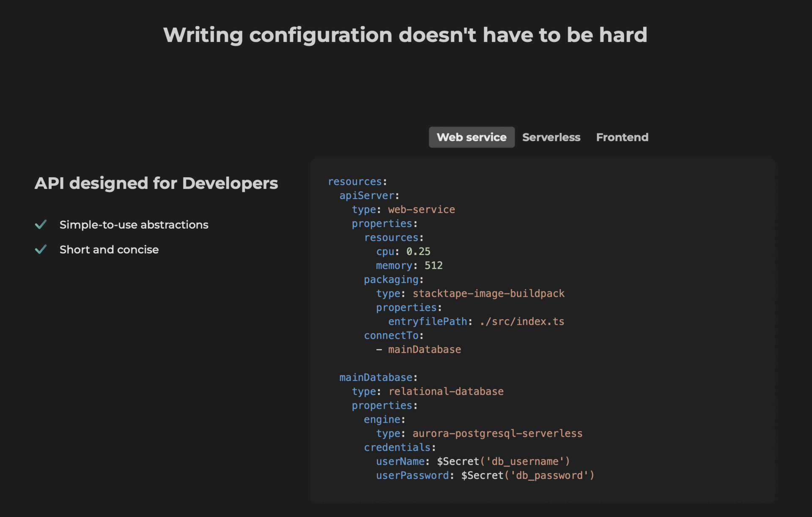Viewport: 812px width, 517px height.
Task: Click the ./src/index.ts entryfilePath value
Action: pos(522,322)
